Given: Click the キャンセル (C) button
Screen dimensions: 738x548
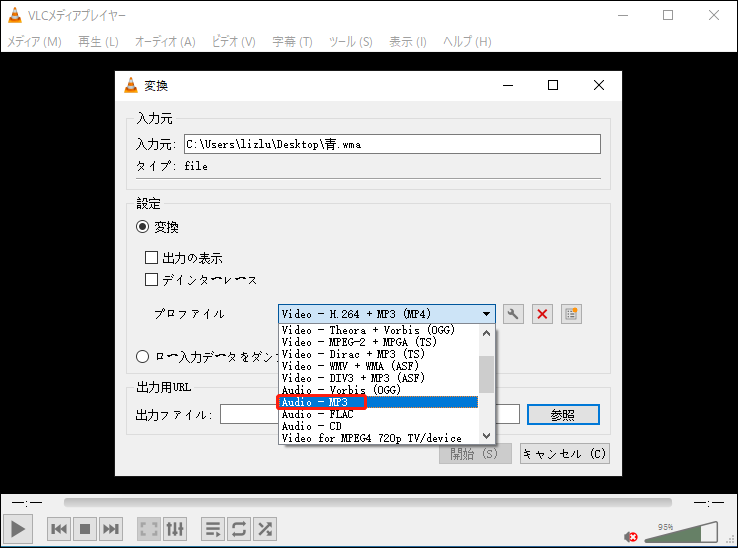Looking at the screenshot, I should tap(564, 454).
